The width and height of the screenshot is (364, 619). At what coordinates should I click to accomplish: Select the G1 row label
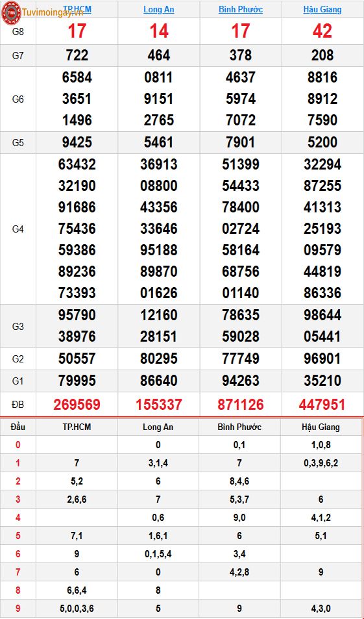[18, 381]
